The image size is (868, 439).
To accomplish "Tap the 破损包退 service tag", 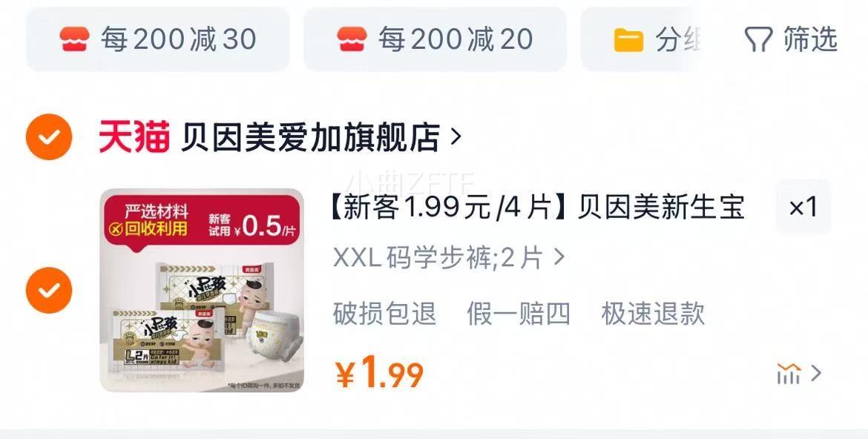I will coord(385,314).
